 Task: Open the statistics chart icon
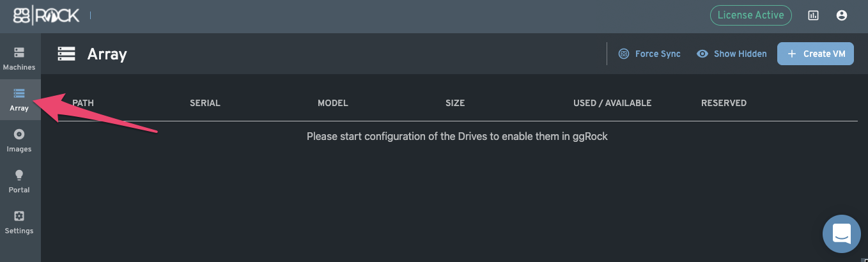point(814,15)
